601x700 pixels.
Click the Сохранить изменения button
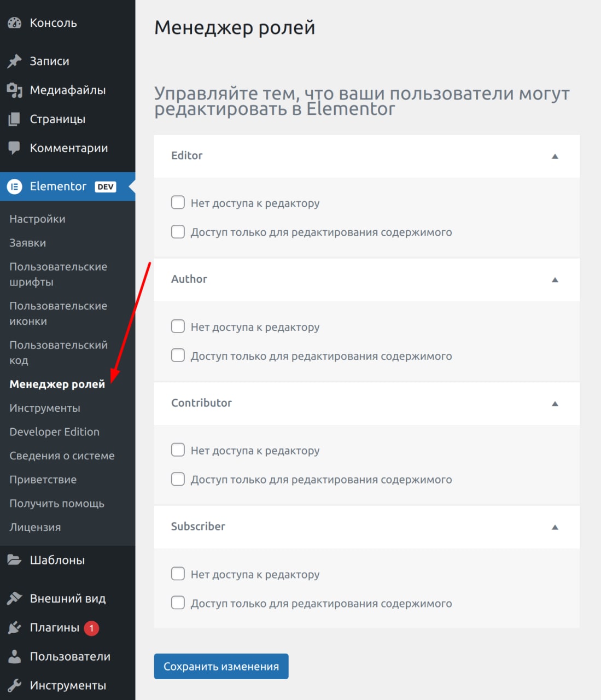(221, 666)
